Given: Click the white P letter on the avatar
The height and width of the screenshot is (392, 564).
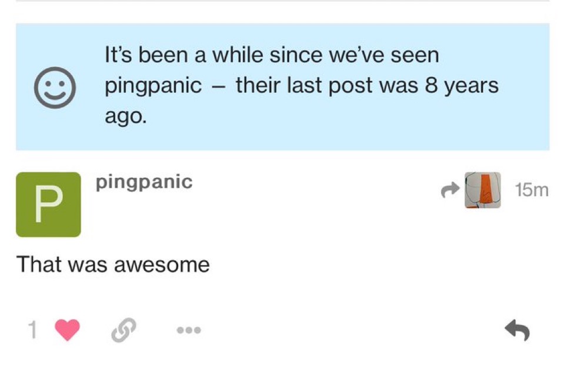Looking at the screenshot, I should pyautogui.click(x=49, y=205).
